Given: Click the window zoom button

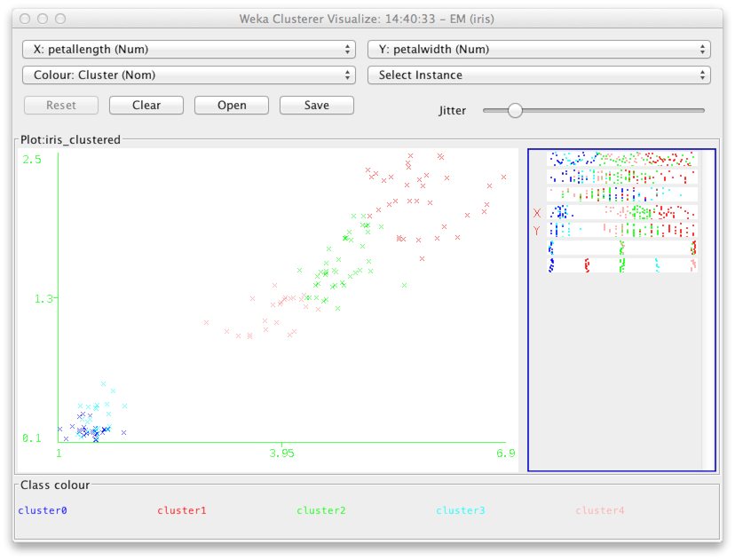Looking at the screenshot, I should [x=60, y=19].
